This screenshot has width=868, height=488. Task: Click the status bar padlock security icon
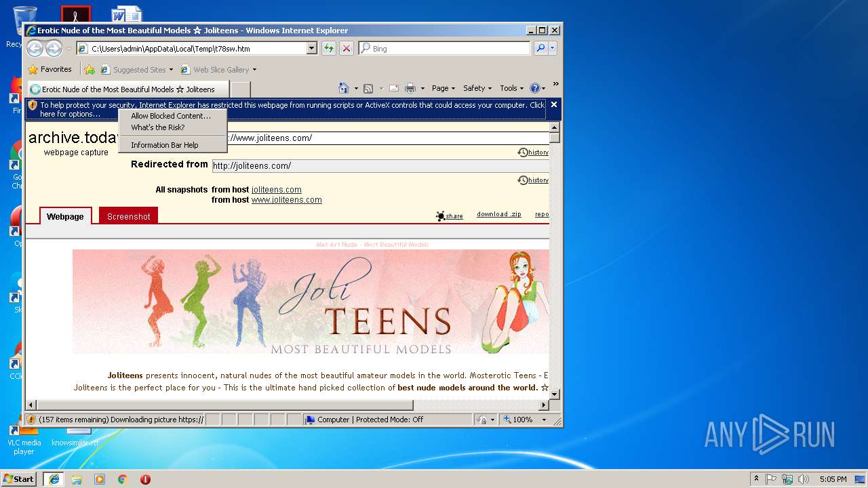[481, 420]
